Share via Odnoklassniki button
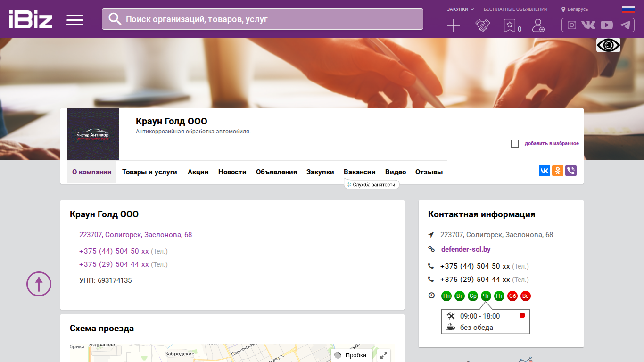 pyautogui.click(x=558, y=171)
